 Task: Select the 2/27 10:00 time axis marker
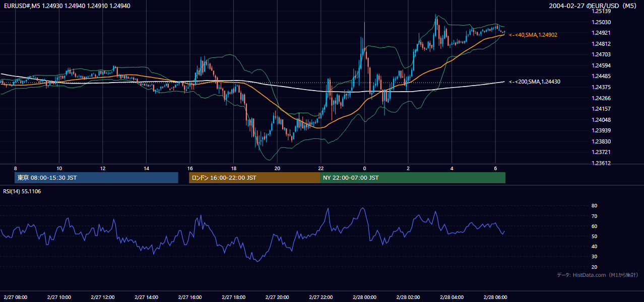coord(59,297)
